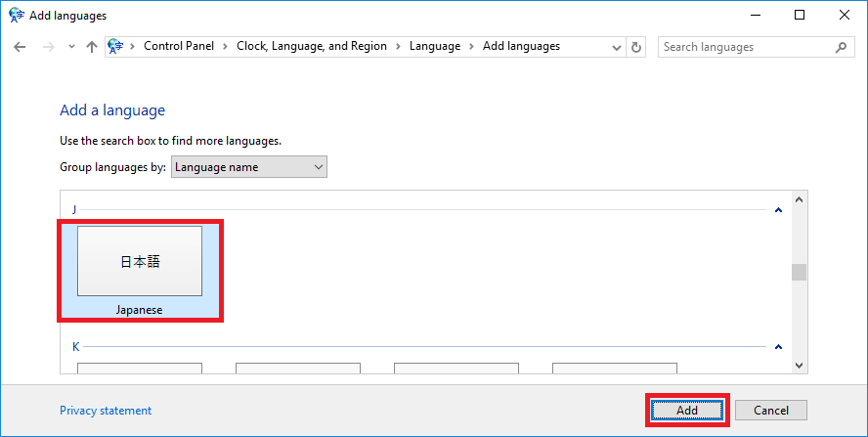Maximize the Add languages window

click(800, 16)
